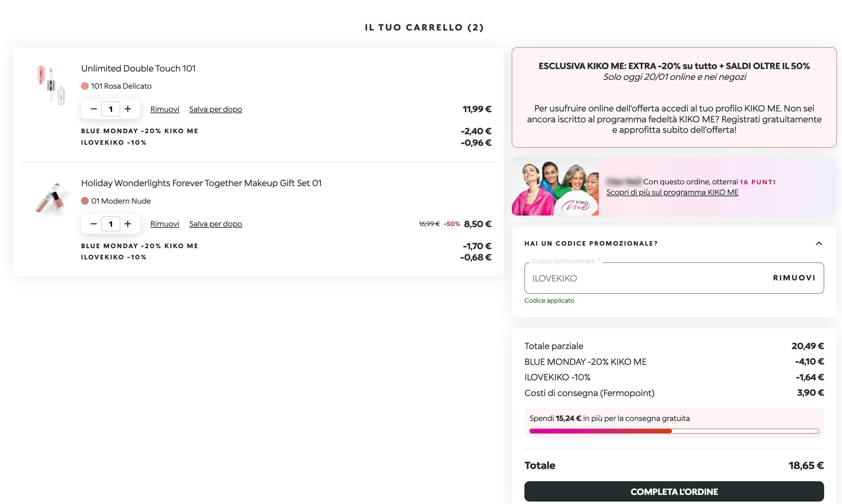Click the IL TUO CARRELLO (2) heading
Screen dimensions: 842x504
click(424, 27)
